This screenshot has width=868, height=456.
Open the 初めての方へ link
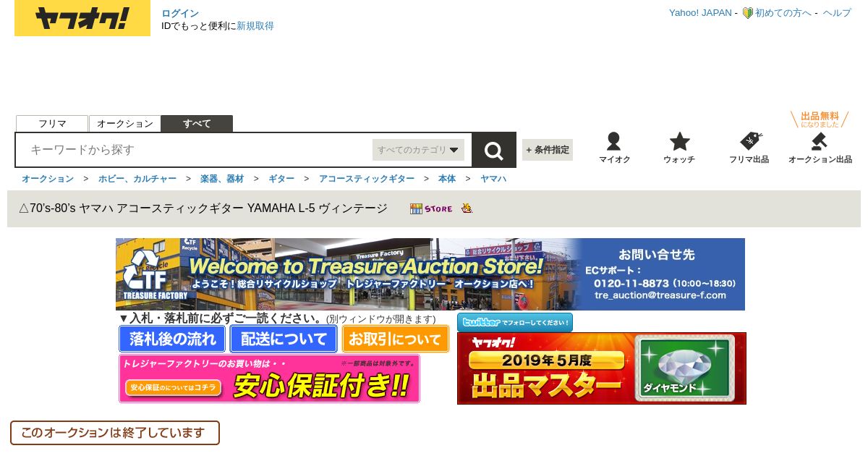tap(783, 13)
